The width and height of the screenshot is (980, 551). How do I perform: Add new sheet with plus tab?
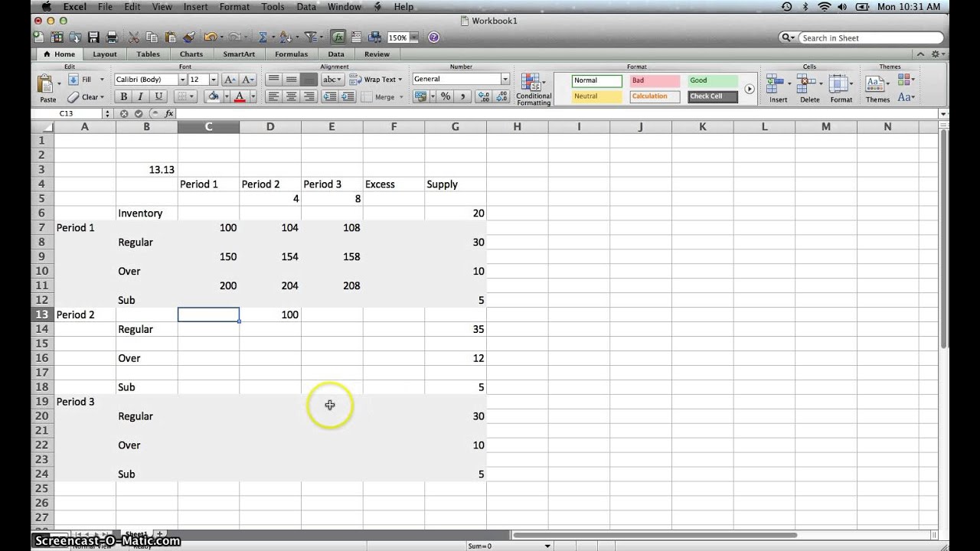[159, 533]
